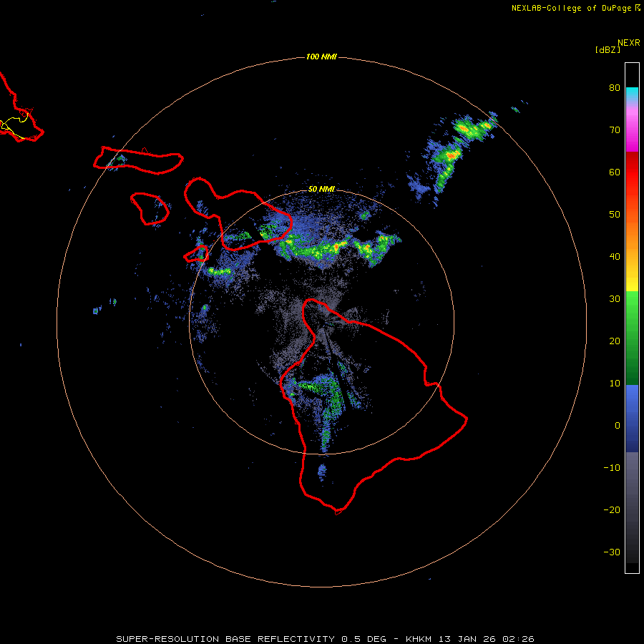
Task: Click the 70 dBZ value on the scale
Action: pyautogui.click(x=615, y=130)
